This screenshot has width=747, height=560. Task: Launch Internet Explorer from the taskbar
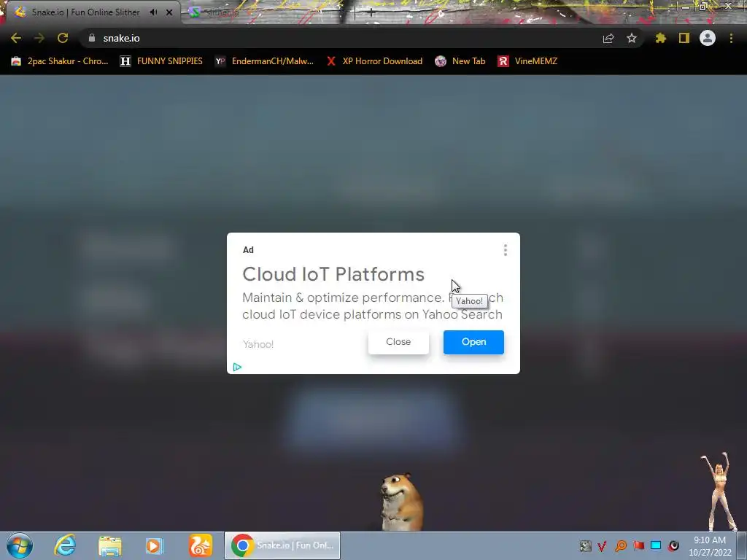(65, 545)
